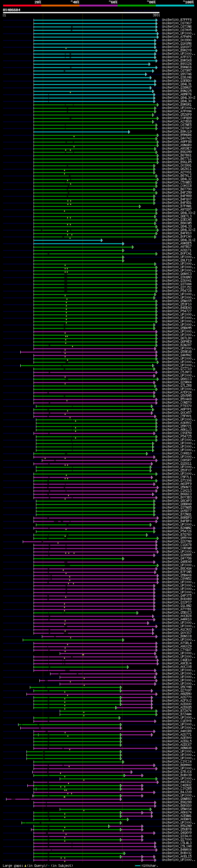Select hit label UniRef100_A7P372
The width and height of the screenshot is (197, 868).
click(177, 57)
